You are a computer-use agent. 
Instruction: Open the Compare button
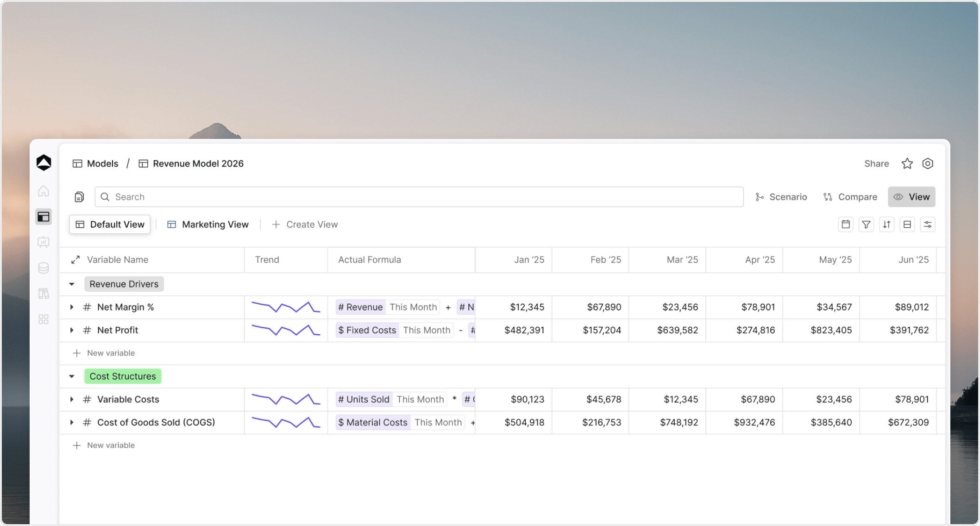pos(850,197)
